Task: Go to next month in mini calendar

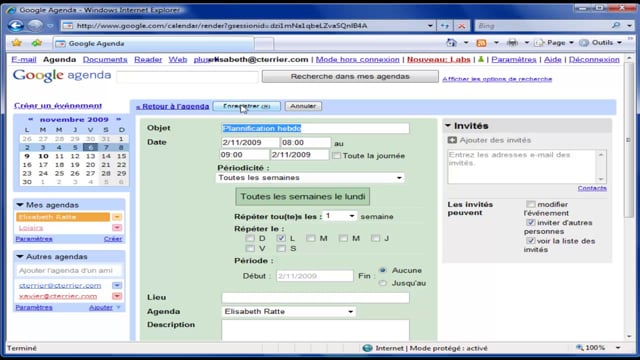Action: [x=118, y=119]
